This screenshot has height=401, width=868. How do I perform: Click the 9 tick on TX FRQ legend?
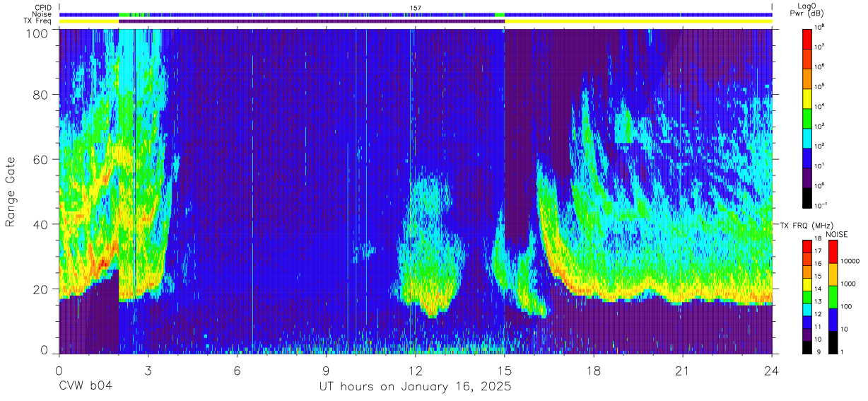(x=817, y=351)
